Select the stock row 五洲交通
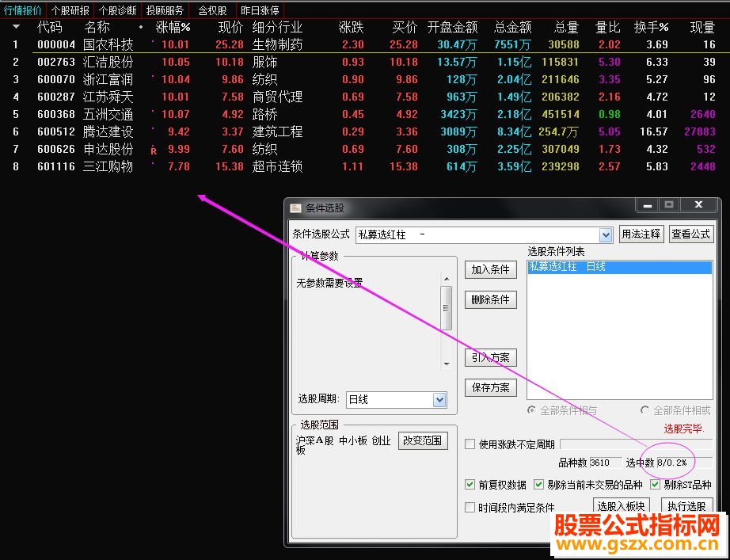 coord(365,114)
